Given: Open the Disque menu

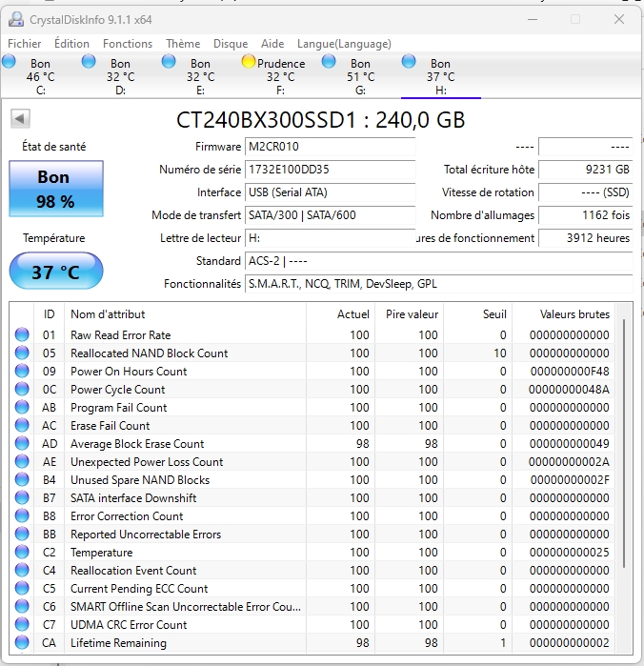Looking at the screenshot, I should [x=231, y=44].
